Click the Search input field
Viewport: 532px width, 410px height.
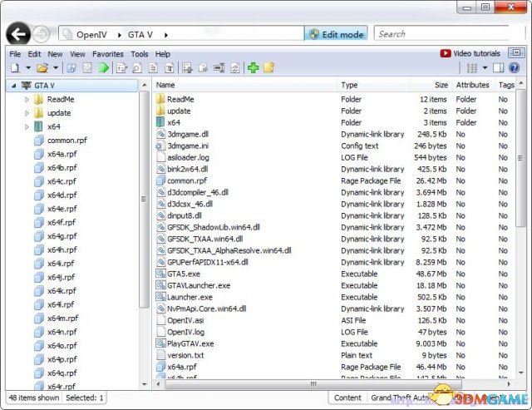445,34
